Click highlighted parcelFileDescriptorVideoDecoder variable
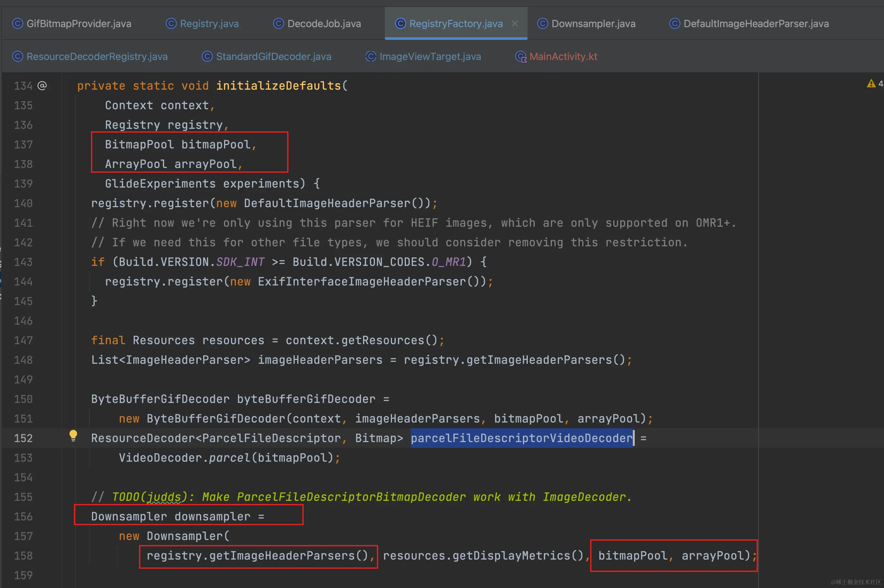Viewport: 884px width, 588px height. point(522,438)
